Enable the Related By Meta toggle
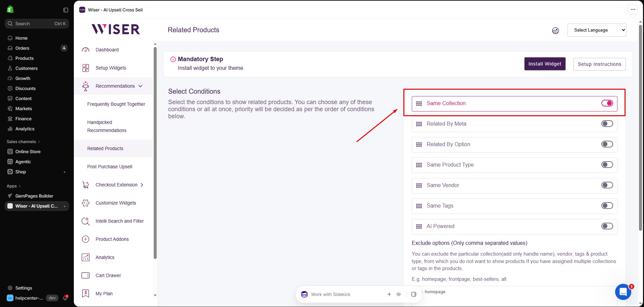This screenshot has width=644, height=307. coord(607,124)
